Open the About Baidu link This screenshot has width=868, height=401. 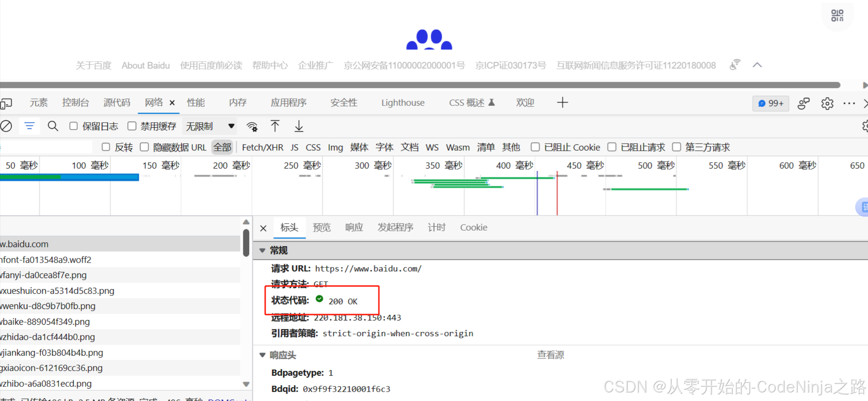click(145, 65)
